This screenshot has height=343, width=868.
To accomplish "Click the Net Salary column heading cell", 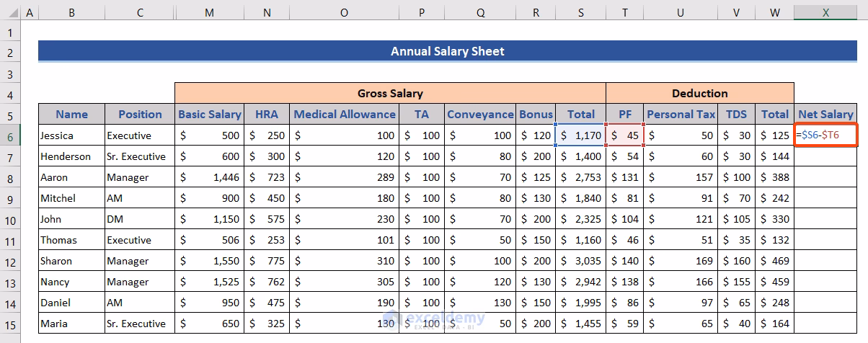I will [825, 114].
